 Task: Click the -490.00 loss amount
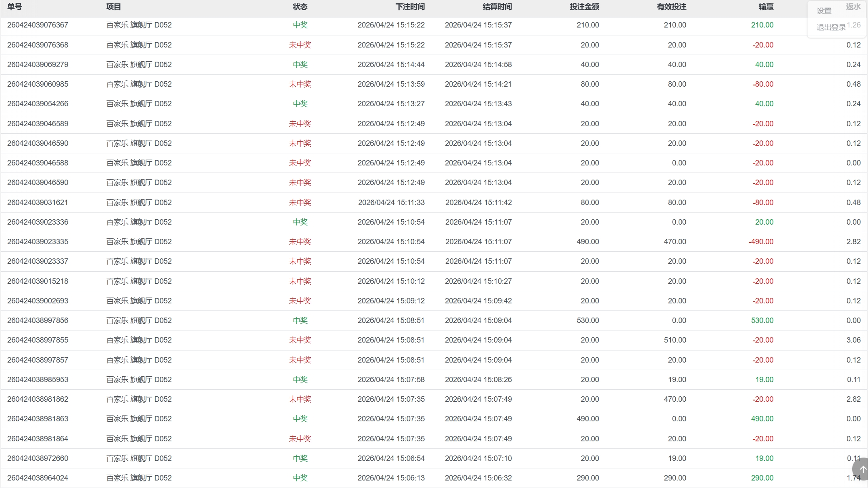(761, 242)
